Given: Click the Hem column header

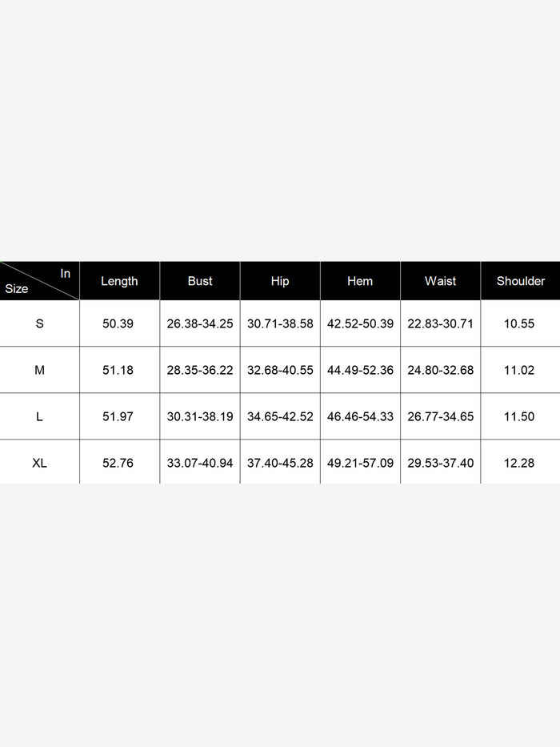Looking at the screenshot, I should click(x=360, y=281).
